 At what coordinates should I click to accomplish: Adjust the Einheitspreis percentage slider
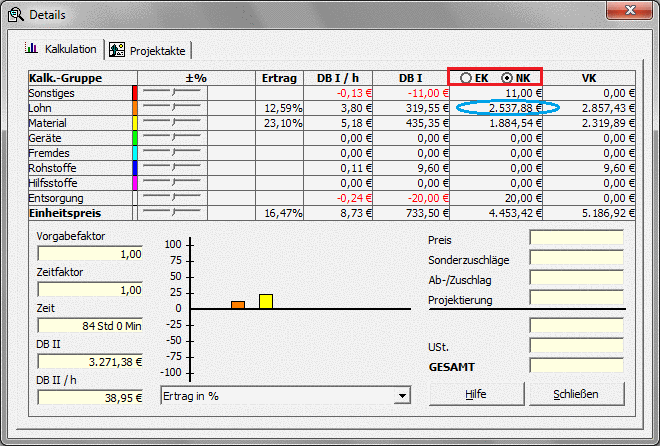[x=172, y=213]
